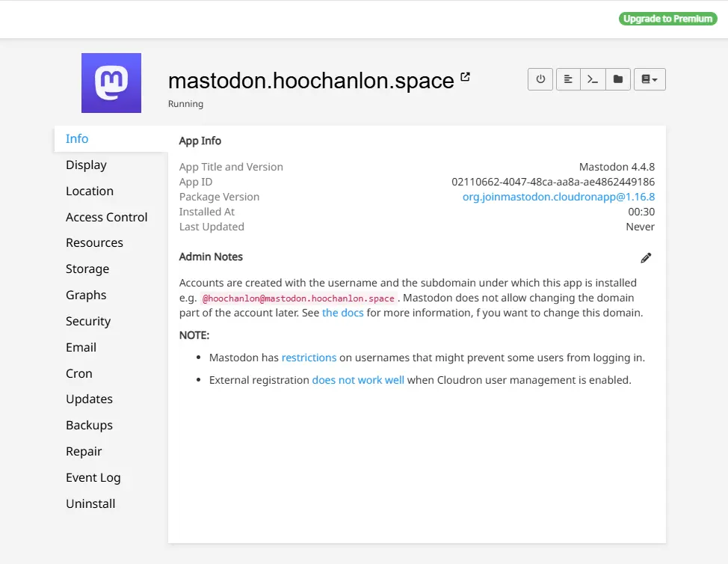Open the app logs icon
The image size is (728, 564).
[x=568, y=79]
